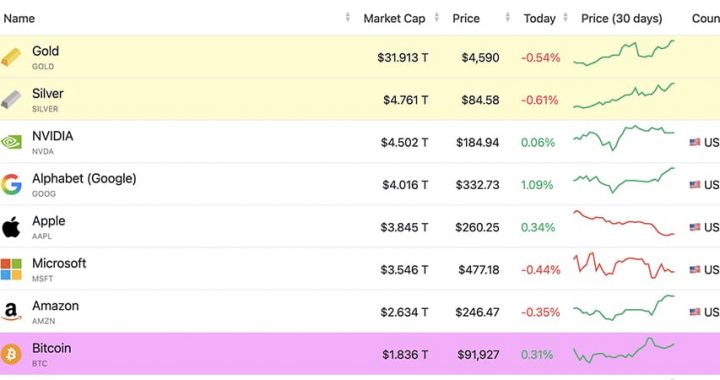Click Amazon market cap $2.634 T
The width and height of the screenshot is (720, 380).
404,312
